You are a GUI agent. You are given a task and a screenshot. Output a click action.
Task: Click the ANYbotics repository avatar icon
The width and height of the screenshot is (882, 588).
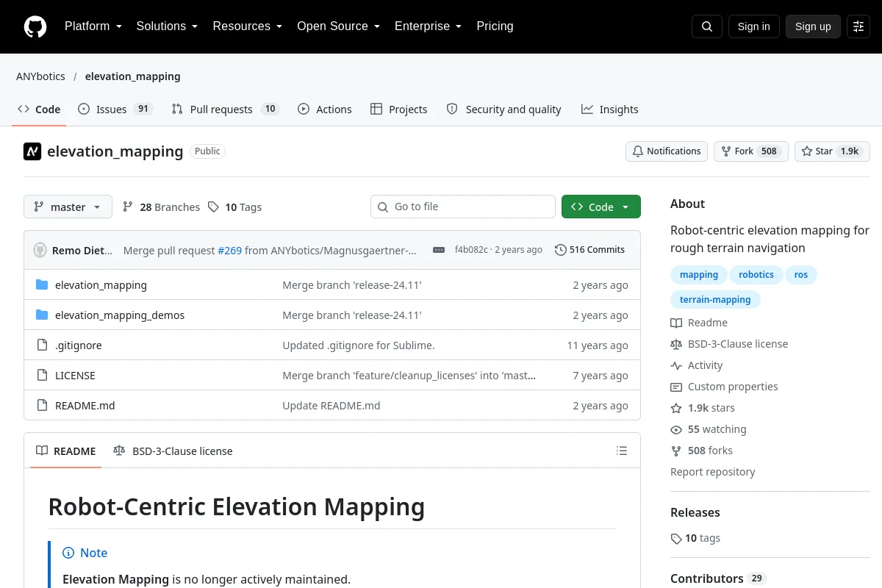pos(32,151)
